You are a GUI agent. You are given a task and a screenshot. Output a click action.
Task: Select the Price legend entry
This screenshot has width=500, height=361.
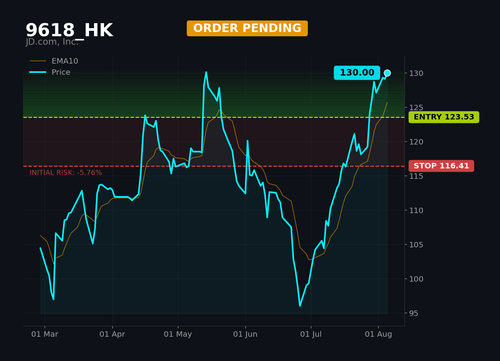tap(50, 72)
